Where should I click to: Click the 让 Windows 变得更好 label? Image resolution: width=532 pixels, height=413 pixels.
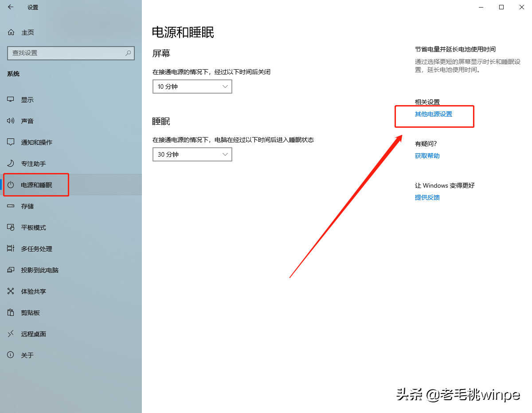point(445,185)
